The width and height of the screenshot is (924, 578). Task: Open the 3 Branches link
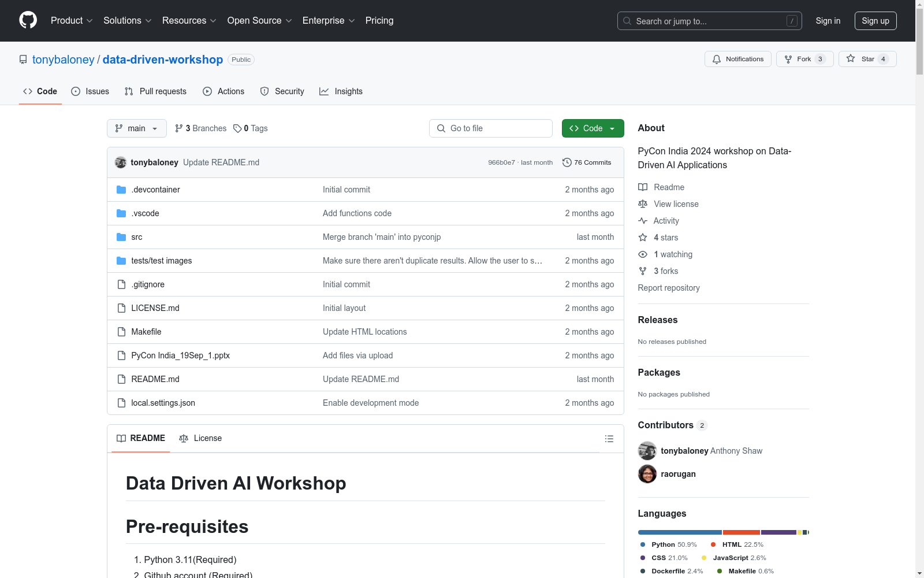coord(201,128)
